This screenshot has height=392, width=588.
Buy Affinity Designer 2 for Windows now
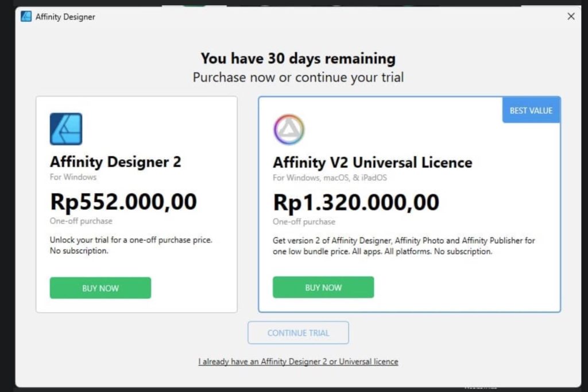tap(100, 288)
